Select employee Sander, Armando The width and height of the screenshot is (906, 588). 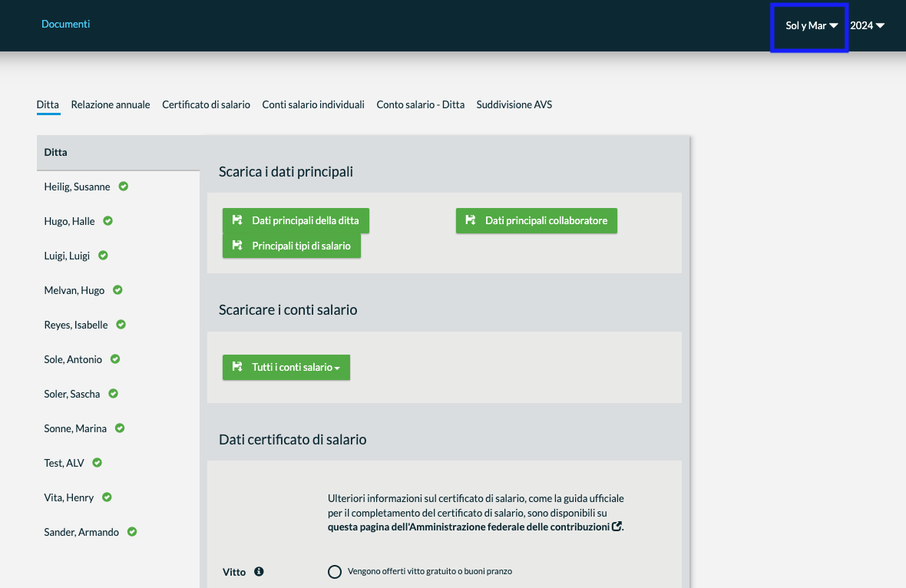(x=81, y=533)
